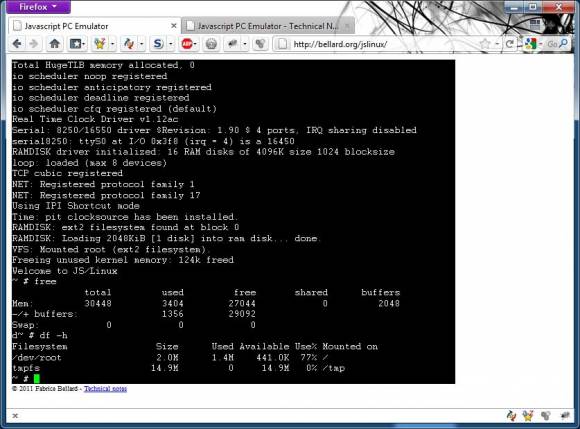This screenshot has height=429, width=580.
Task: Close the Technical Notes tab
Action: [347, 26]
